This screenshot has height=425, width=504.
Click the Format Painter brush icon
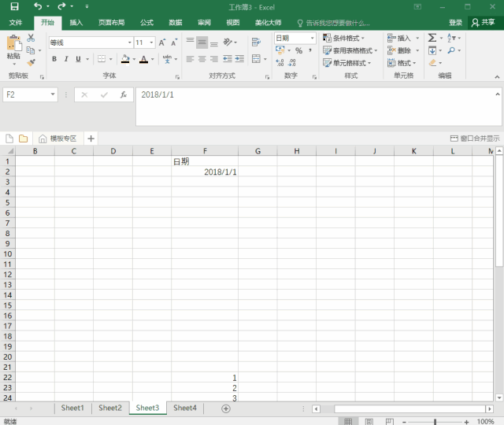pyautogui.click(x=31, y=62)
